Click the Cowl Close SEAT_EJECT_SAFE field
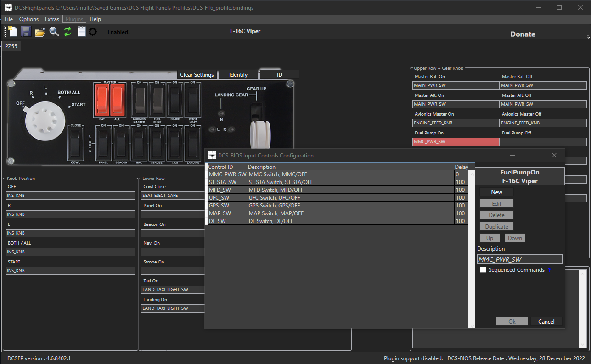This screenshot has width=591, height=364. click(173, 196)
